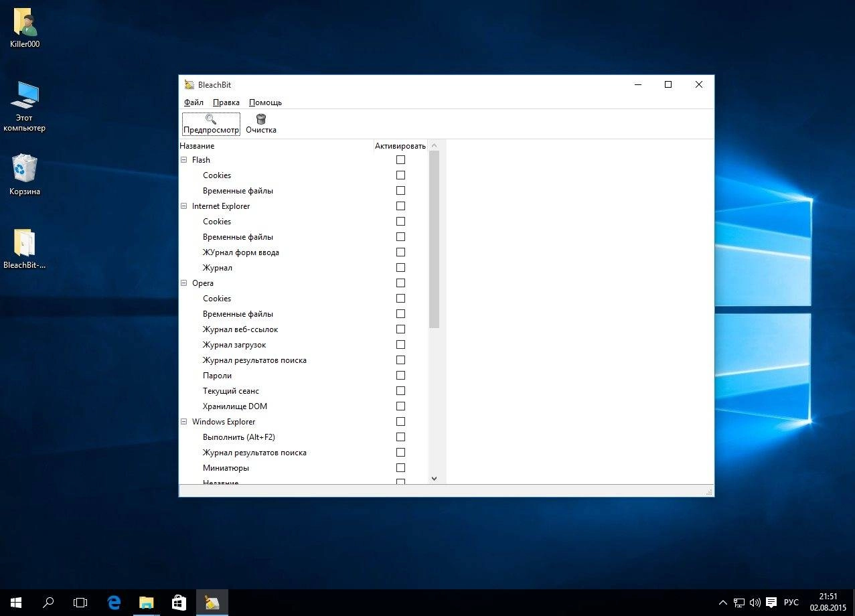Select the BleachBit folder icon on desktop
855x616 pixels.
point(25,249)
